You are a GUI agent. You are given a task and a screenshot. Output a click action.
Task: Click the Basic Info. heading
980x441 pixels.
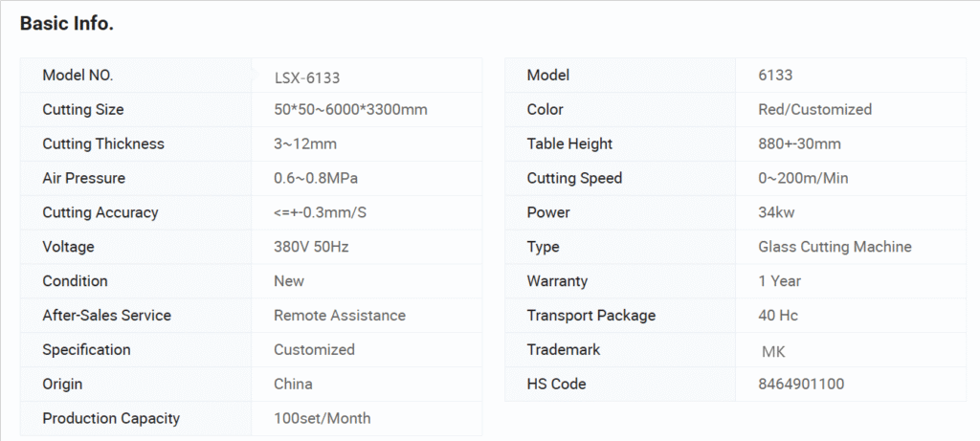(67, 24)
